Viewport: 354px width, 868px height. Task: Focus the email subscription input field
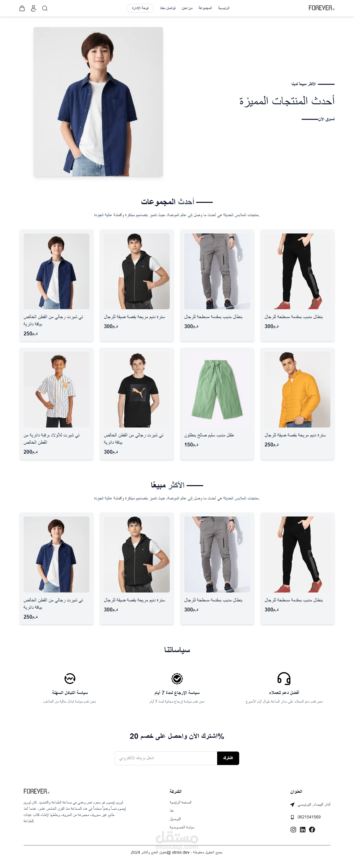(x=166, y=758)
